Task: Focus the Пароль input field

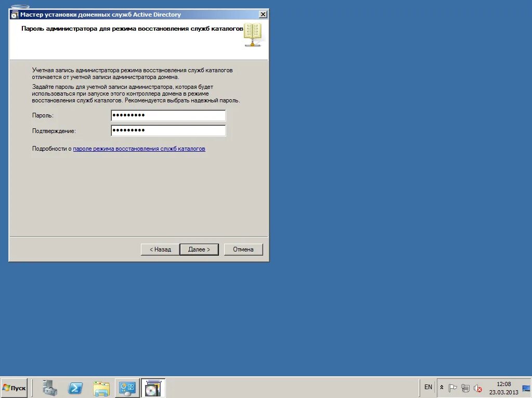Action: 168,115
